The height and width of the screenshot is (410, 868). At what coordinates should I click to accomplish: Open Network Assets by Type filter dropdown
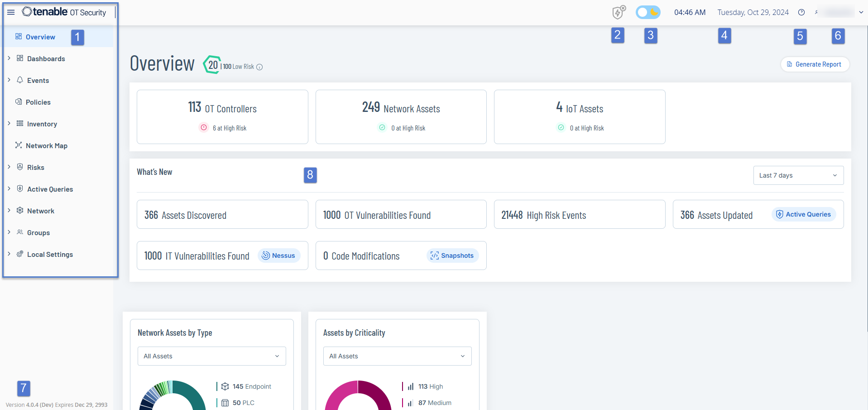[211, 356]
